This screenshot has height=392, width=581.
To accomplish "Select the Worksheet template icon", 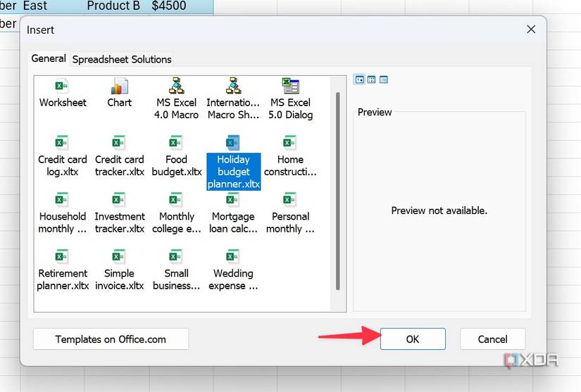I will (x=61, y=86).
